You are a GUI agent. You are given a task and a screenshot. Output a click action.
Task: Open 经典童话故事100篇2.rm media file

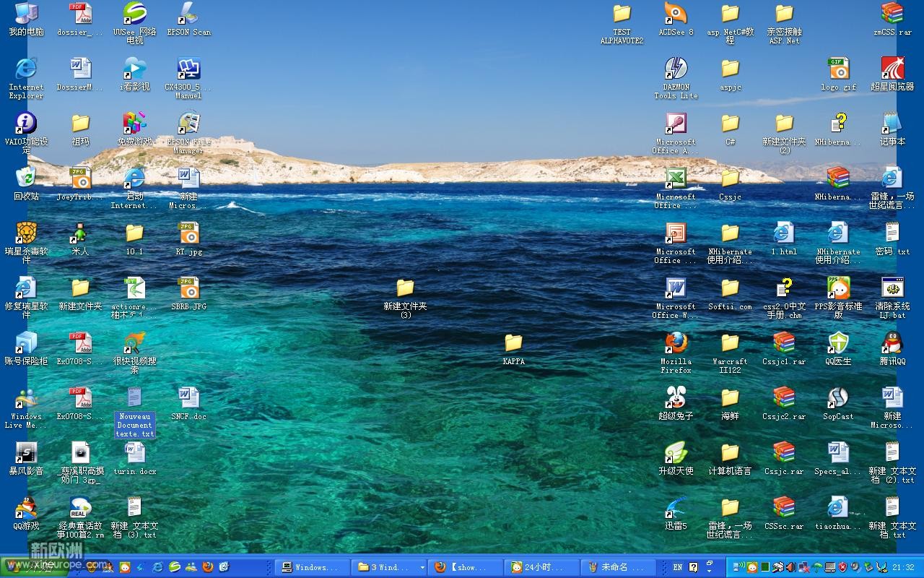pyautogui.click(x=80, y=517)
